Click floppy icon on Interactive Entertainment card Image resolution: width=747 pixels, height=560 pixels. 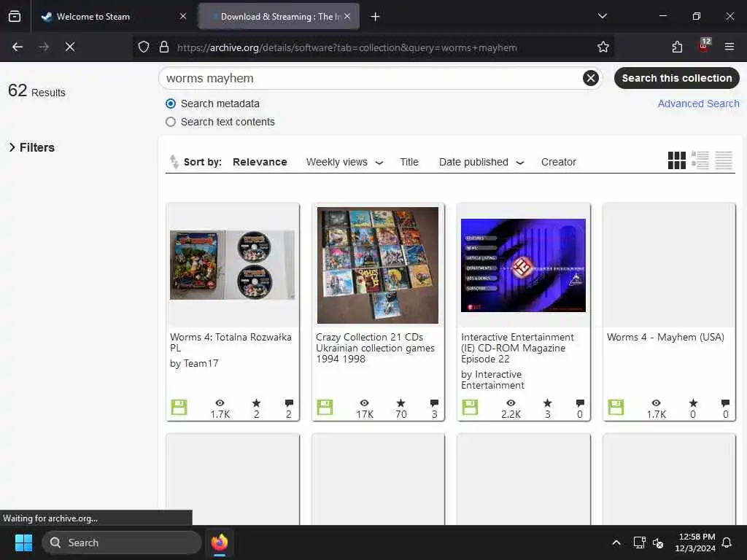(470, 407)
